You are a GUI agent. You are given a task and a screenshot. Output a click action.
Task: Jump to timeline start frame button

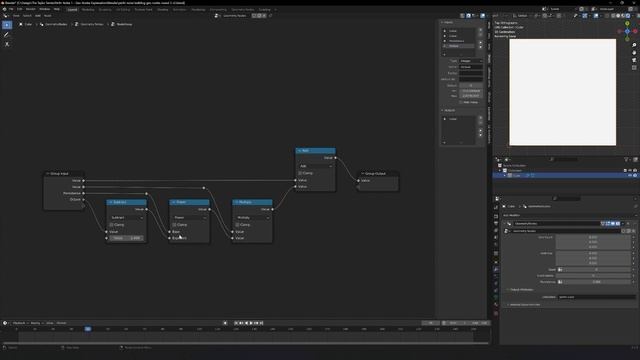pos(236,323)
